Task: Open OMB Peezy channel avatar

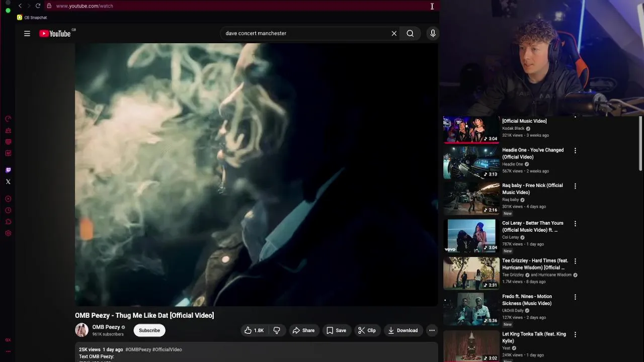Action: 82,330
